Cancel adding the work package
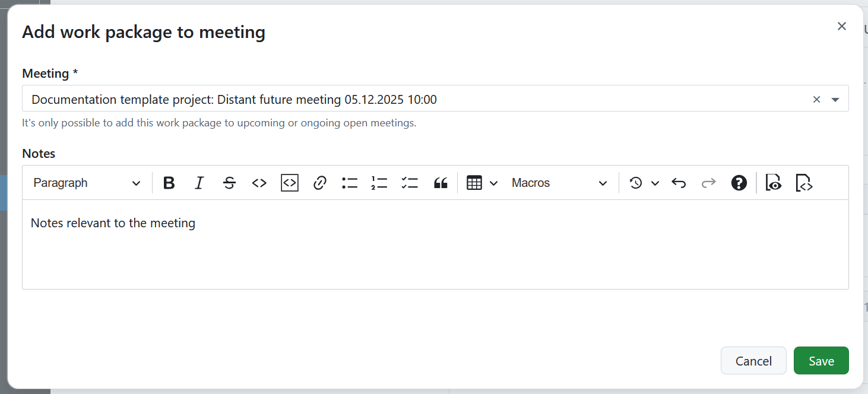 (753, 360)
